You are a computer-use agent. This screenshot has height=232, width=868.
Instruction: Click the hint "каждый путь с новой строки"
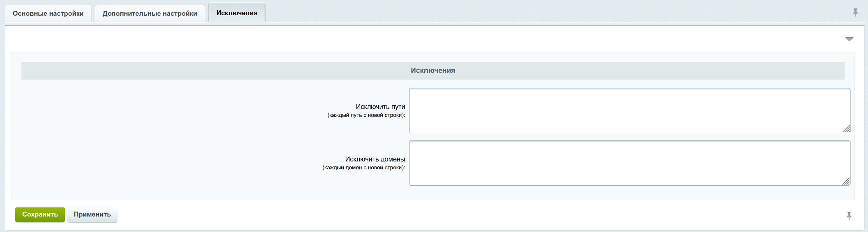[x=366, y=115]
